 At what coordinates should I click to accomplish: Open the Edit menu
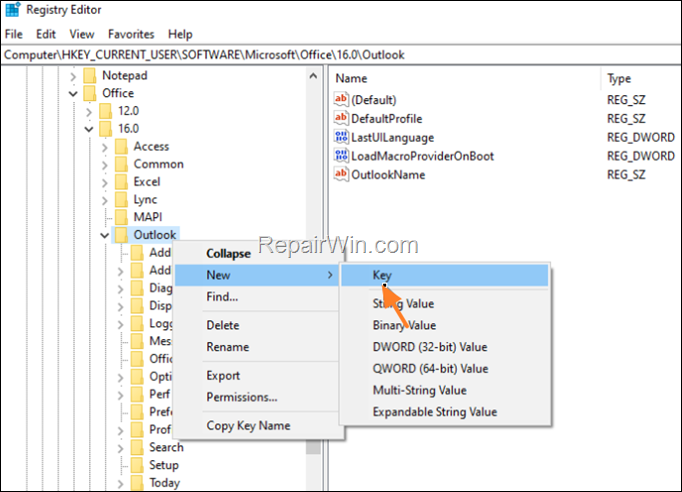click(46, 34)
